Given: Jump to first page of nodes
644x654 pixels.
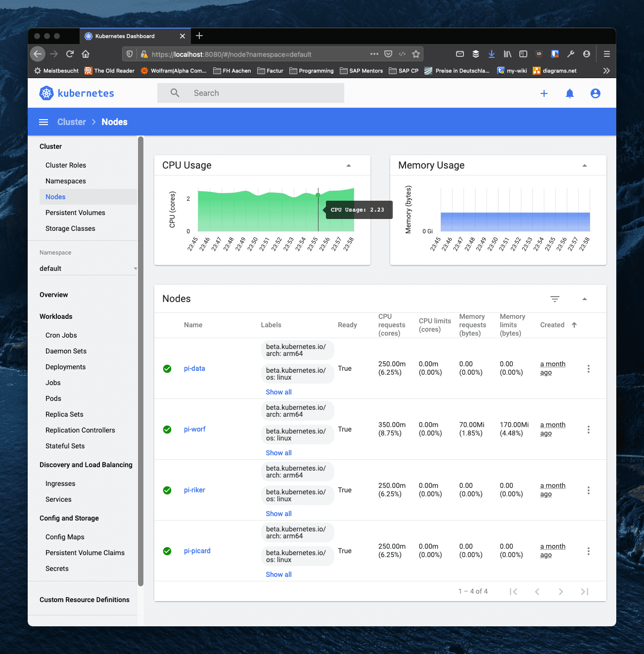Looking at the screenshot, I should (x=513, y=592).
